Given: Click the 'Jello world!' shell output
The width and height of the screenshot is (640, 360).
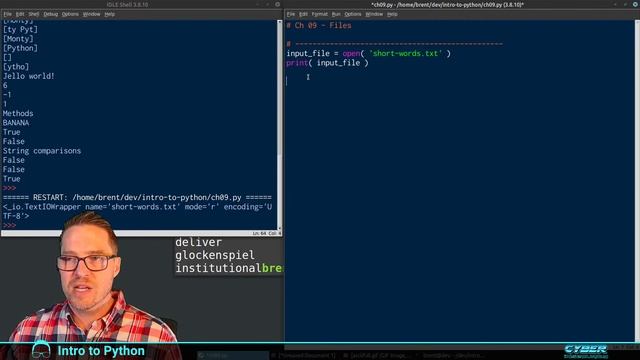Looking at the screenshot, I should coord(29,76).
